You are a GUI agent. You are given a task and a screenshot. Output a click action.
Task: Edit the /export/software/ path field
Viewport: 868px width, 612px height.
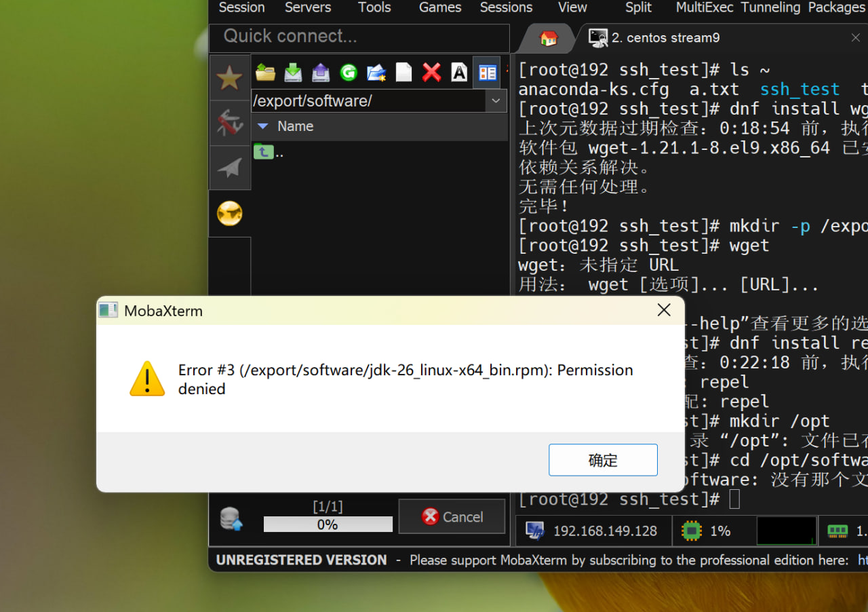369,101
